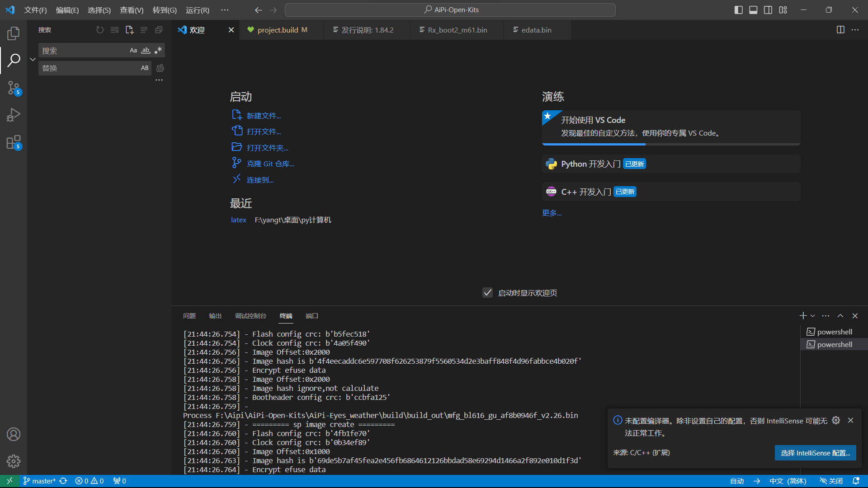868x488 pixels.
Task: Toggle search details ellipsis
Action: pyautogui.click(x=159, y=80)
